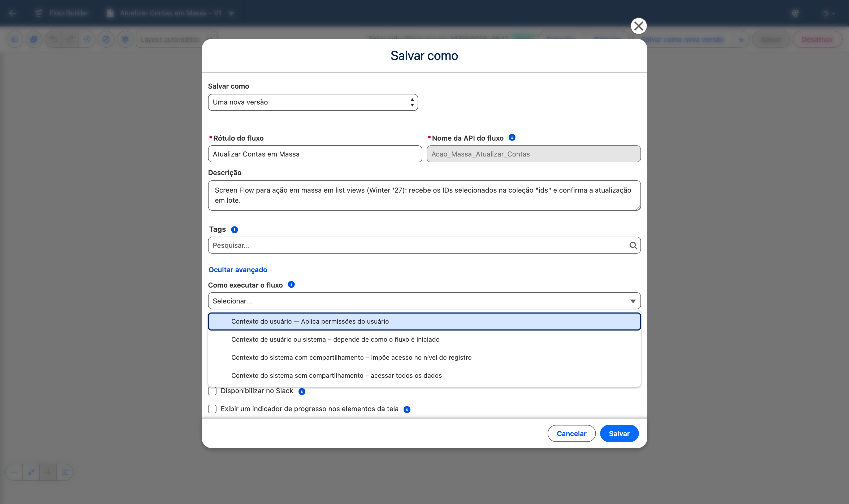Check Exibir um indicador de progresso
The width and height of the screenshot is (849, 504).
[x=212, y=409]
